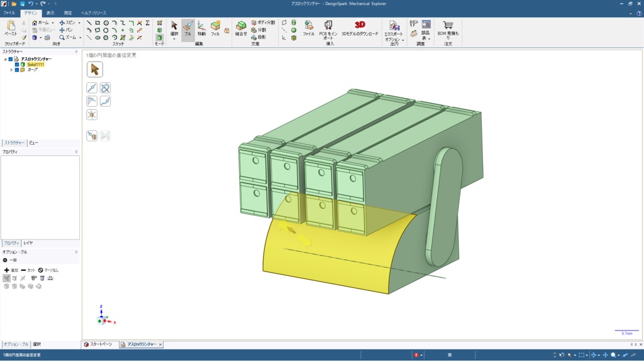The height and width of the screenshot is (362, 644).
Task: Open the ズーム dropdown arrow
Action: pyautogui.click(x=80, y=38)
